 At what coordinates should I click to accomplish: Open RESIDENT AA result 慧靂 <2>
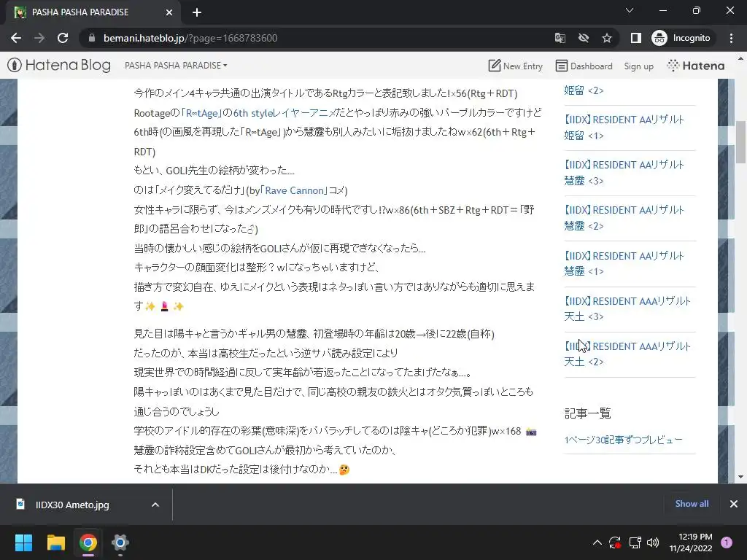(624, 218)
